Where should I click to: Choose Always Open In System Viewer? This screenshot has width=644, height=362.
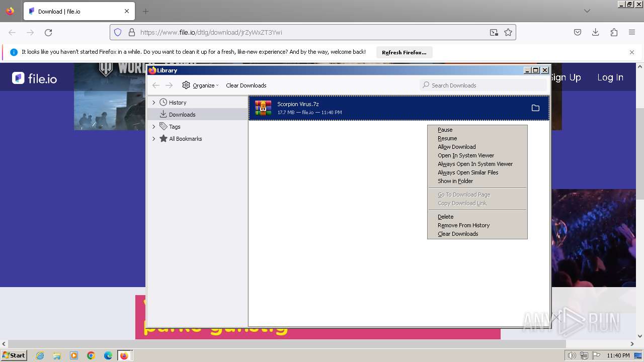477,164
